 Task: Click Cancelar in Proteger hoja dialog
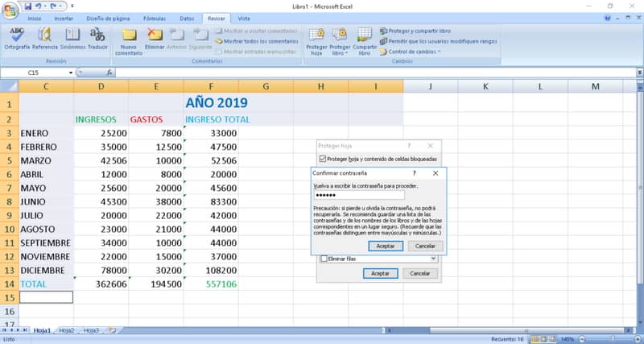(x=420, y=273)
